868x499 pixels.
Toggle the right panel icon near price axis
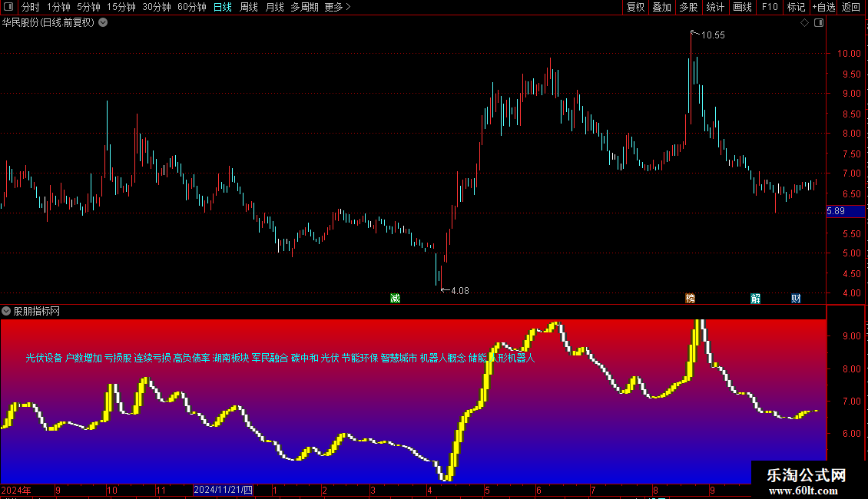pyautogui.click(x=819, y=23)
